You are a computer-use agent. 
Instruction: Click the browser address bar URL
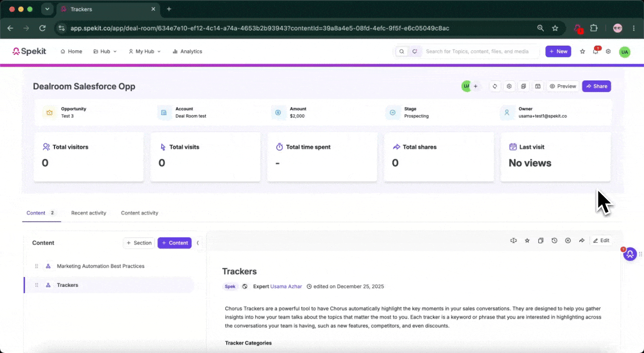(260, 28)
